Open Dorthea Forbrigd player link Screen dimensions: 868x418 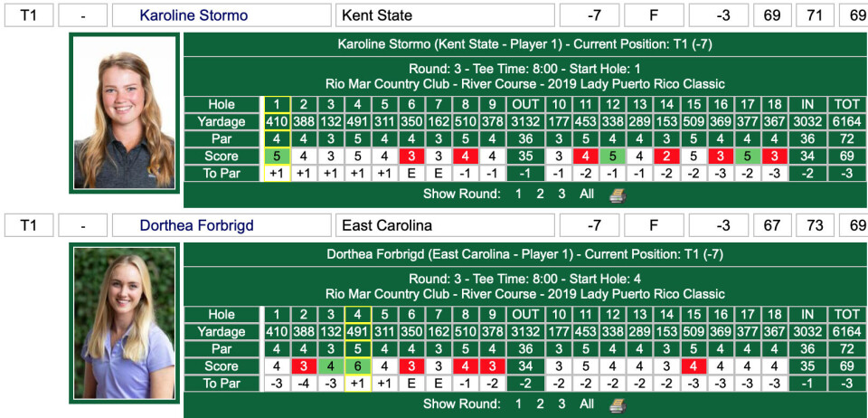196,225
